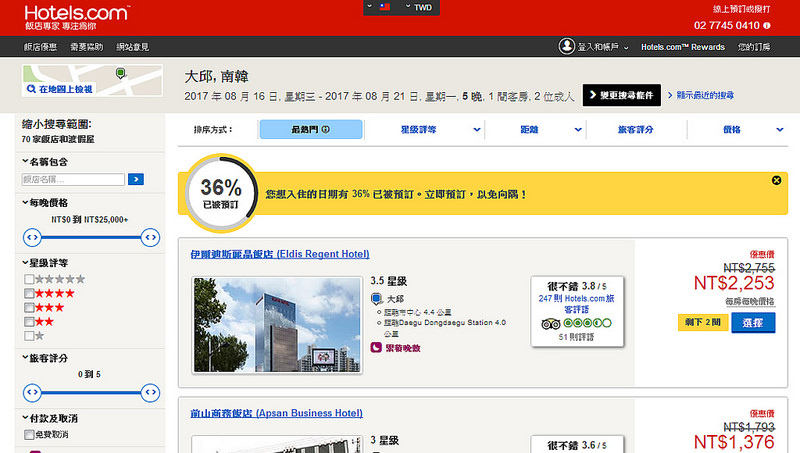Select the 旅客評分 sort tab
800x453 pixels.
coord(635,130)
